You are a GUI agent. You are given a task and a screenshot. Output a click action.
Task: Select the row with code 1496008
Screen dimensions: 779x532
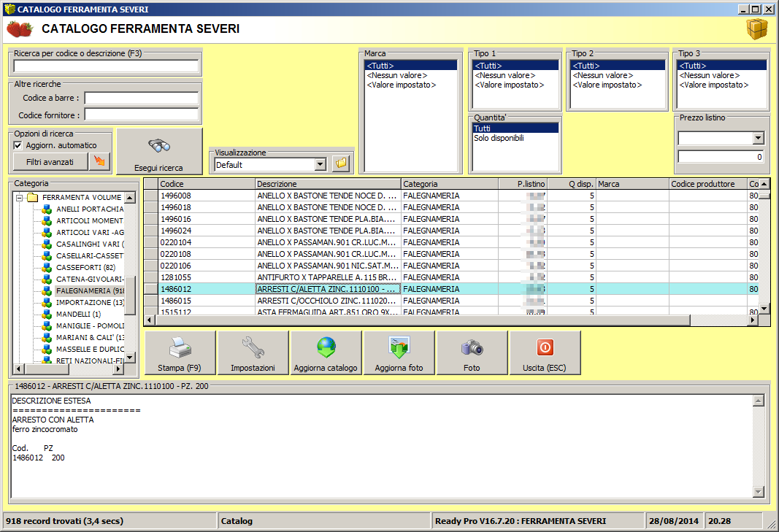tap(452, 196)
